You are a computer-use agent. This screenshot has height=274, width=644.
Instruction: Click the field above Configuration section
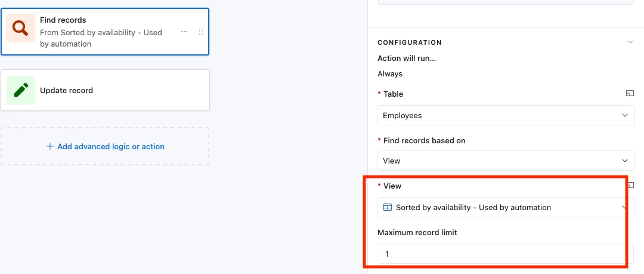click(506, 2)
